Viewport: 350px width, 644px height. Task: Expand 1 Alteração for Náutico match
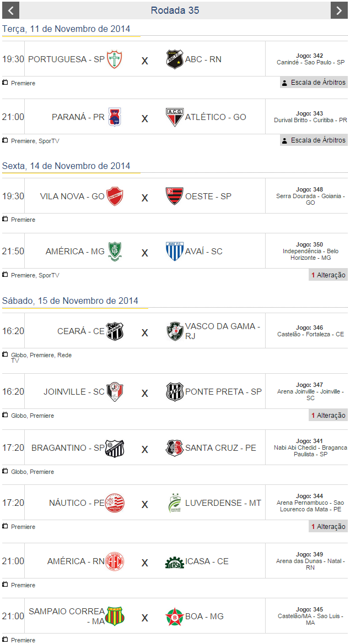click(x=329, y=527)
